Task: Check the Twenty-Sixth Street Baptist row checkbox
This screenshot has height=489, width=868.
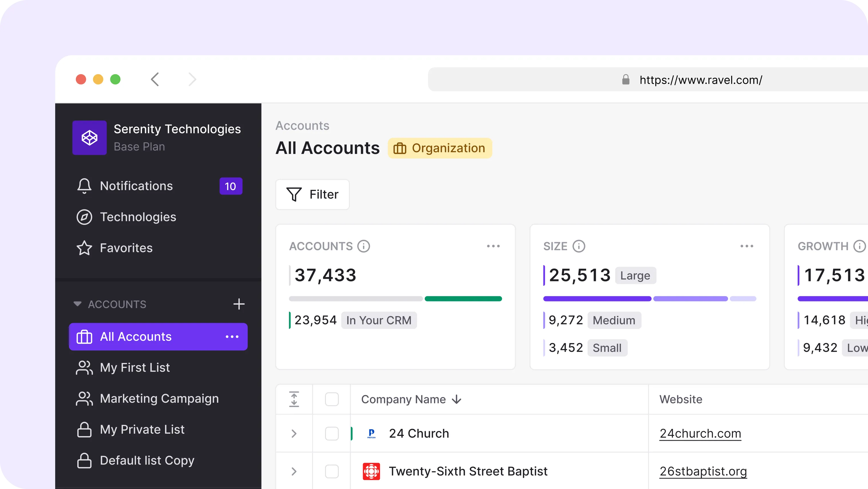Action: point(332,471)
